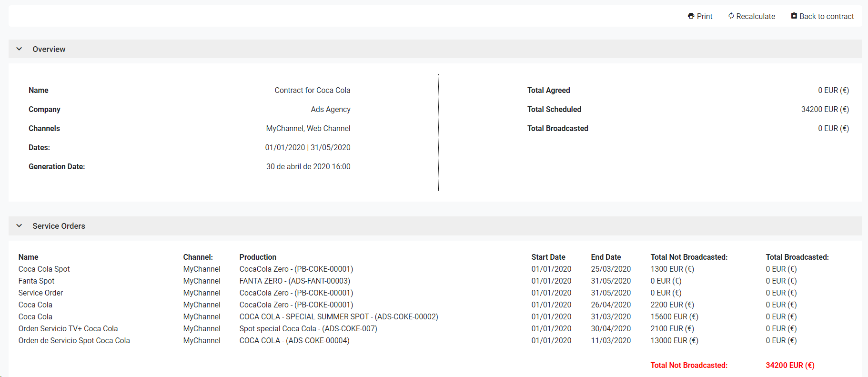The image size is (868, 377).
Task: Click the Recalculate refresh icon
Action: tap(731, 16)
